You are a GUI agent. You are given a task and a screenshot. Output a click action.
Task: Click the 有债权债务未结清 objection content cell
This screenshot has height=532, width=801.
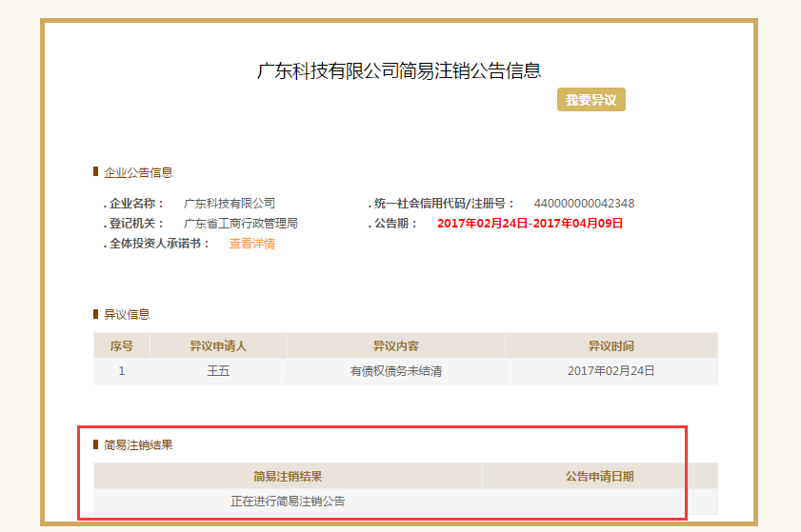[x=395, y=371]
